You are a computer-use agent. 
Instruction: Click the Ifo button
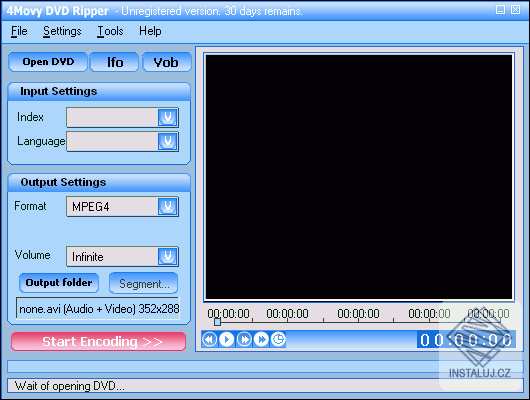tap(115, 62)
